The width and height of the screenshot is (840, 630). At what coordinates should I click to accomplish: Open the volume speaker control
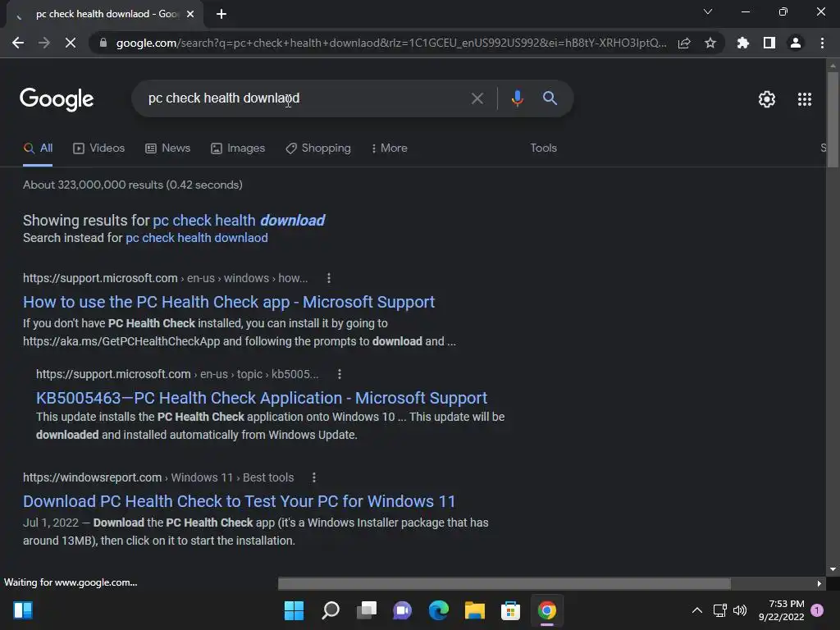point(740,610)
